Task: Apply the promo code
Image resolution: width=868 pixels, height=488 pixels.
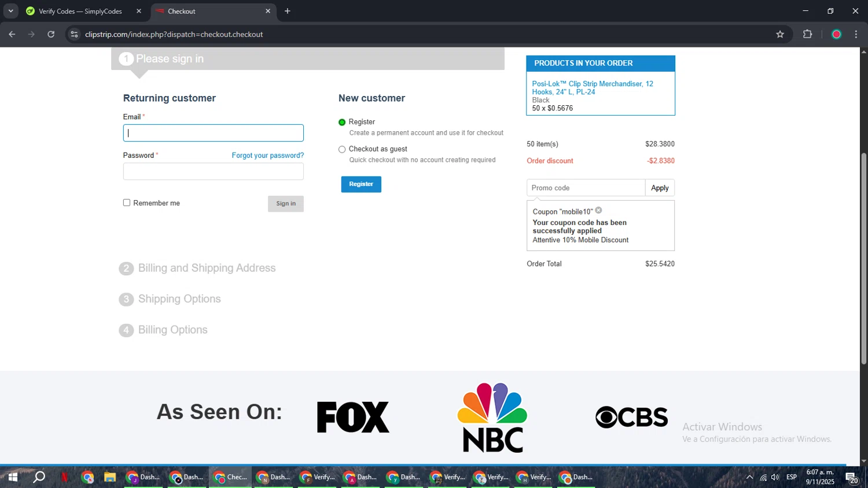Action: coord(660,188)
